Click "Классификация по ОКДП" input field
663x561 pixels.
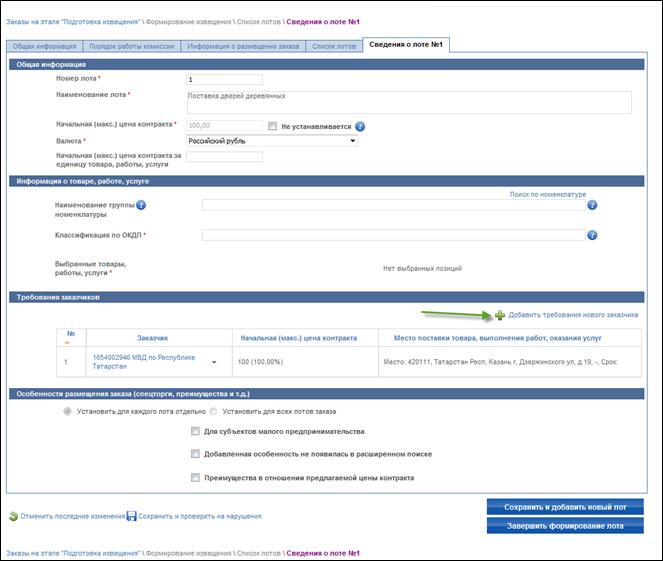click(x=394, y=235)
